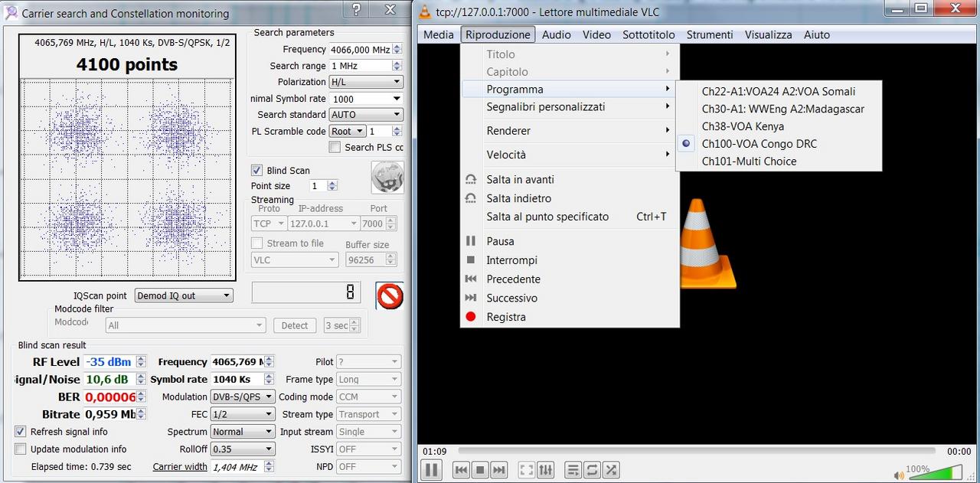Open the Velocità submenu

[569, 155]
